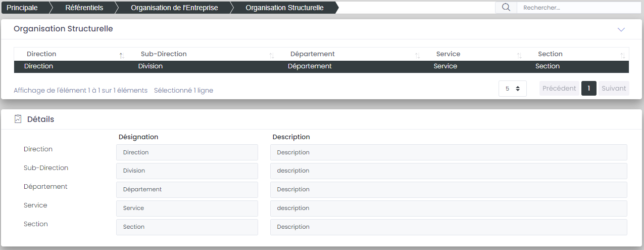Click the Section description field

(x=448, y=227)
